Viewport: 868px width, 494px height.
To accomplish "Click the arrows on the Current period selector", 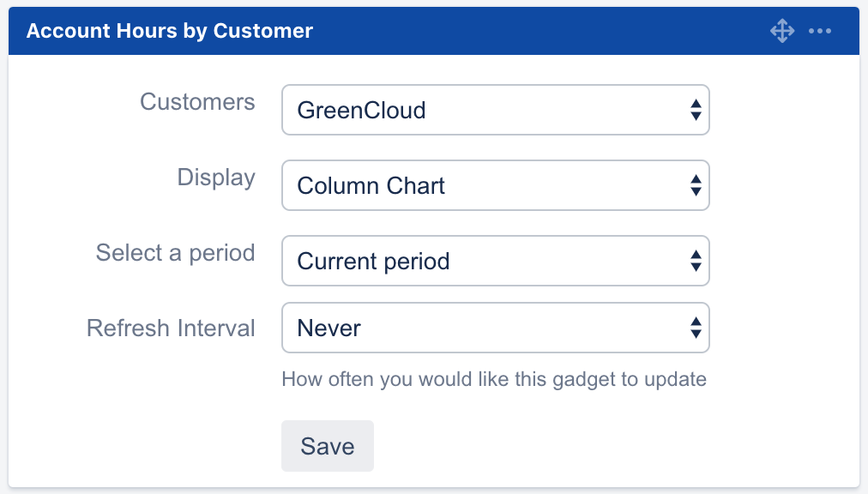I will pyautogui.click(x=696, y=261).
